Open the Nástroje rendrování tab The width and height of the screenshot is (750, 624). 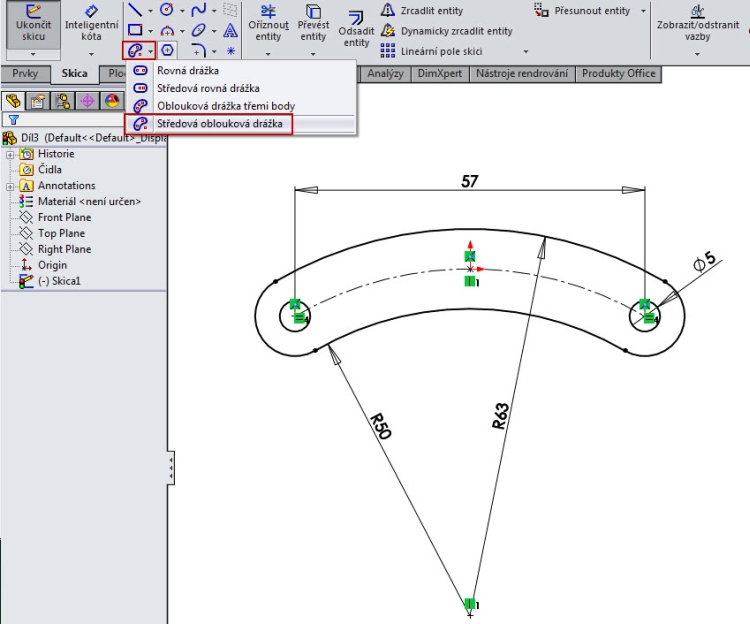[x=522, y=74]
